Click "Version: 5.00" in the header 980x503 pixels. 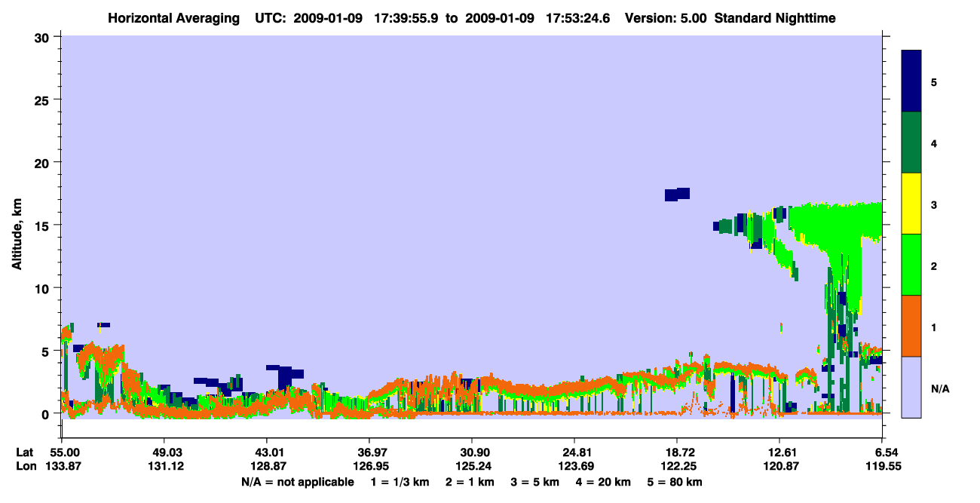click(x=666, y=17)
